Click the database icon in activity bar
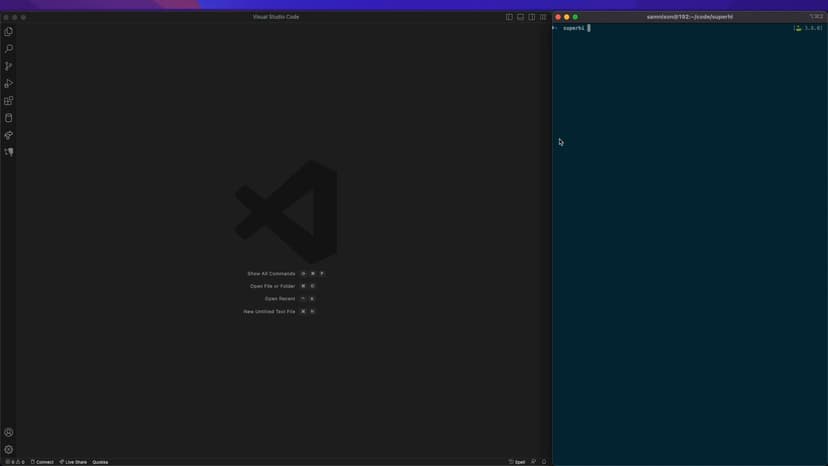Viewport: 828px width, 466px height. click(x=9, y=118)
